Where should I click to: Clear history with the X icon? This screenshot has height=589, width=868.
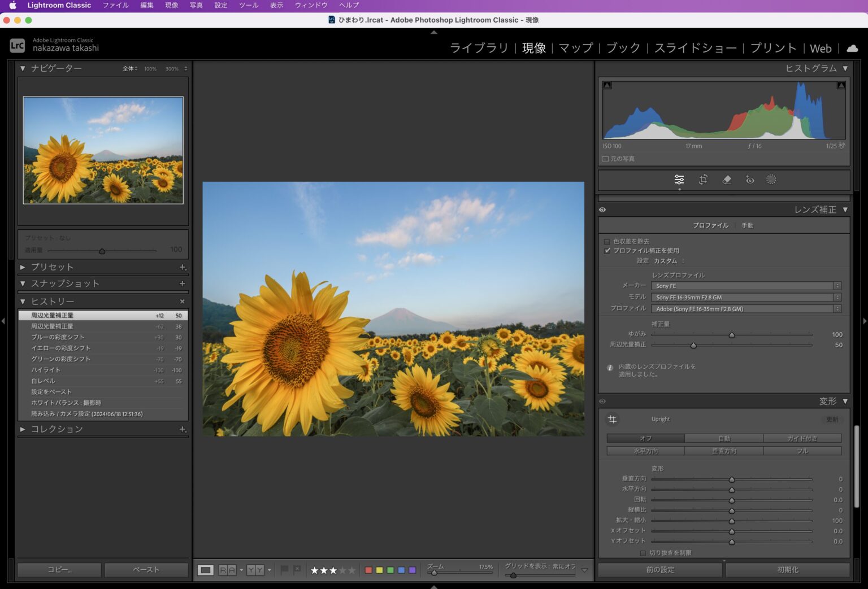click(182, 302)
